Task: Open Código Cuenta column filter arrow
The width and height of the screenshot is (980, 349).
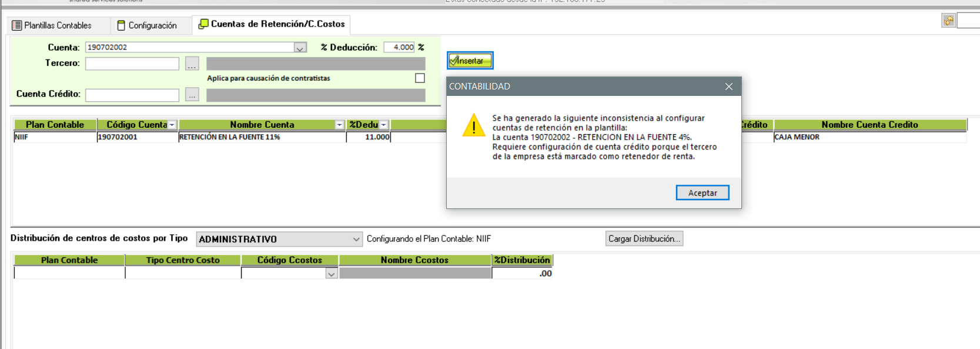Action: tap(172, 125)
